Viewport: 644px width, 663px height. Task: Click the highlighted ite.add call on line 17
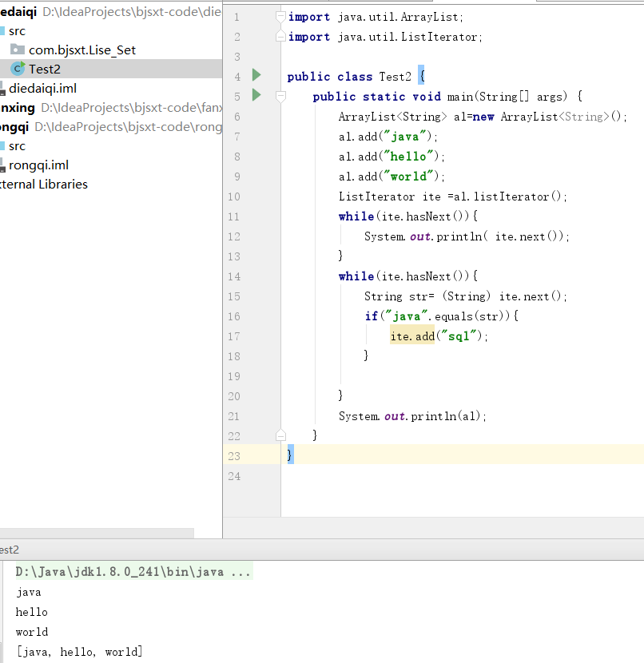pos(412,336)
